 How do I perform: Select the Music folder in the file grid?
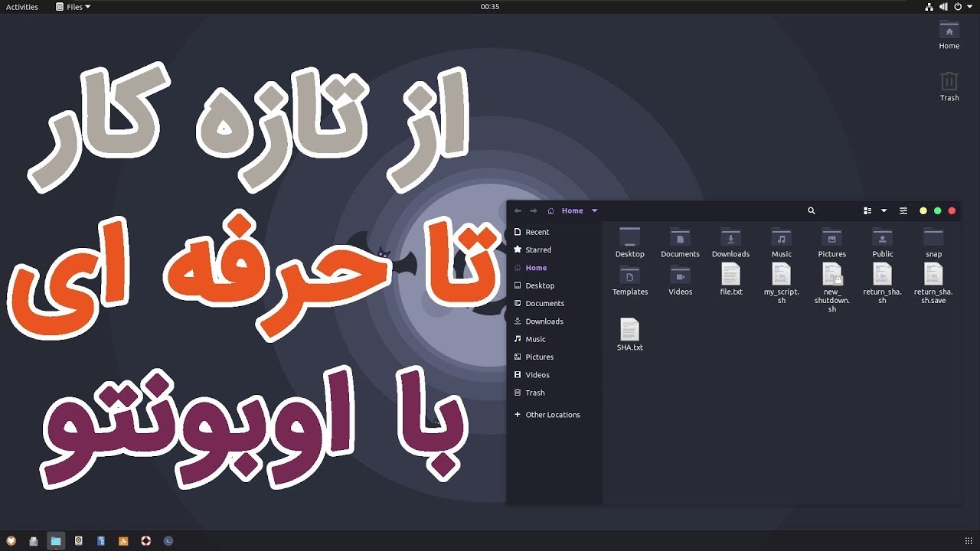point(781,243)
